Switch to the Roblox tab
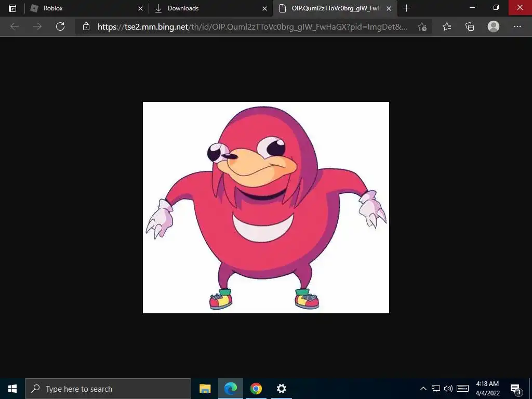532x399 pixels. click(x=86, y=8)
